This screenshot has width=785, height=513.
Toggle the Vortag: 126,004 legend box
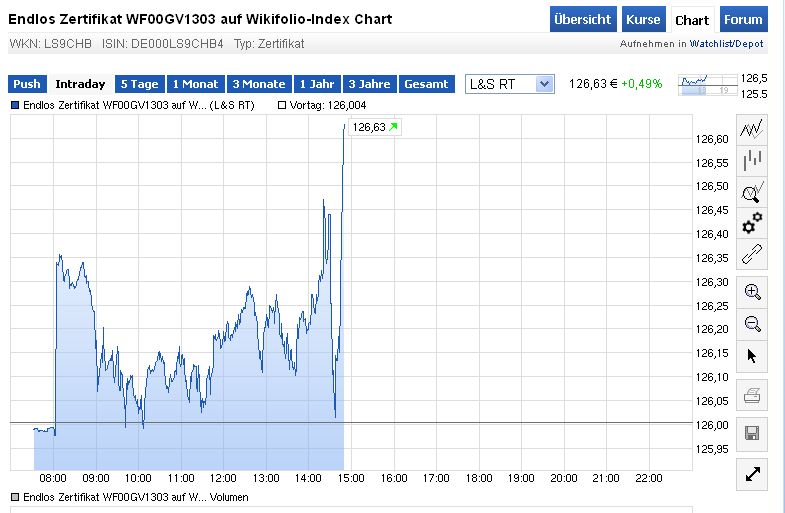pos(281,105)
